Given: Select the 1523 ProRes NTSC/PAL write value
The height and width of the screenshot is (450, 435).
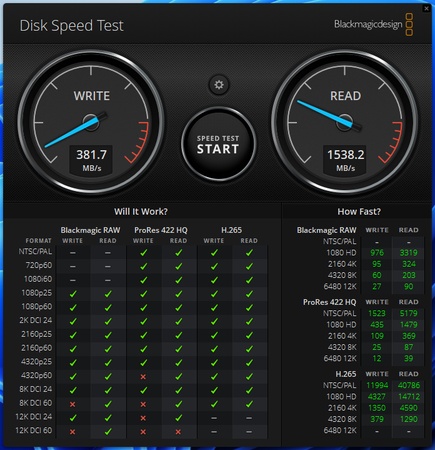Looking at the screenshot, I should point(377,313).
